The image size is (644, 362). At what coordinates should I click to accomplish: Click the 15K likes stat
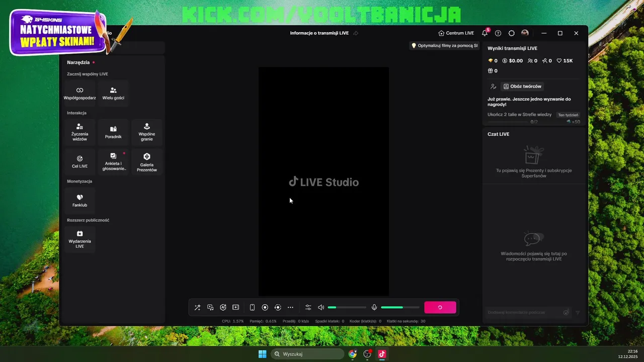click(x=565, y=61)
